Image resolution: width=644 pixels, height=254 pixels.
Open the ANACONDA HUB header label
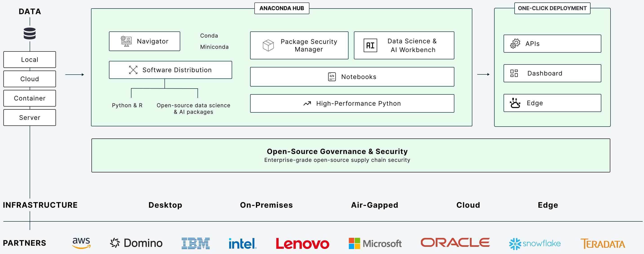[282, 8]
